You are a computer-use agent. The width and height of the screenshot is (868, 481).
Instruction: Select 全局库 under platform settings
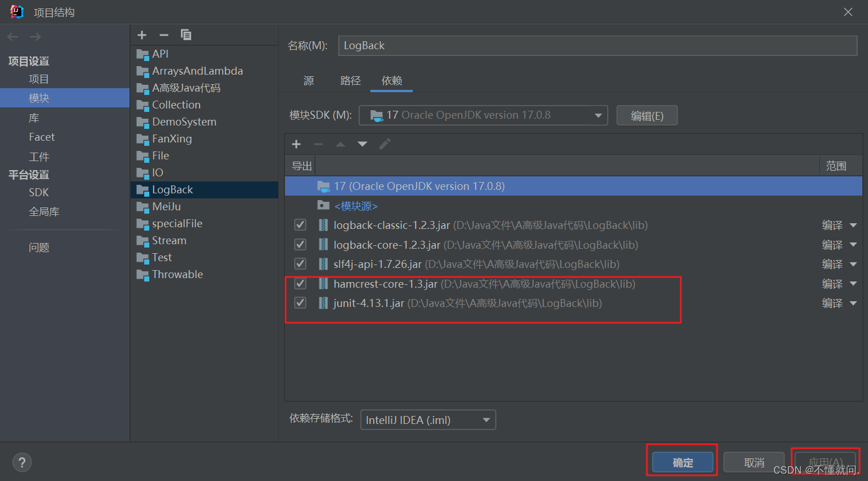44,211
